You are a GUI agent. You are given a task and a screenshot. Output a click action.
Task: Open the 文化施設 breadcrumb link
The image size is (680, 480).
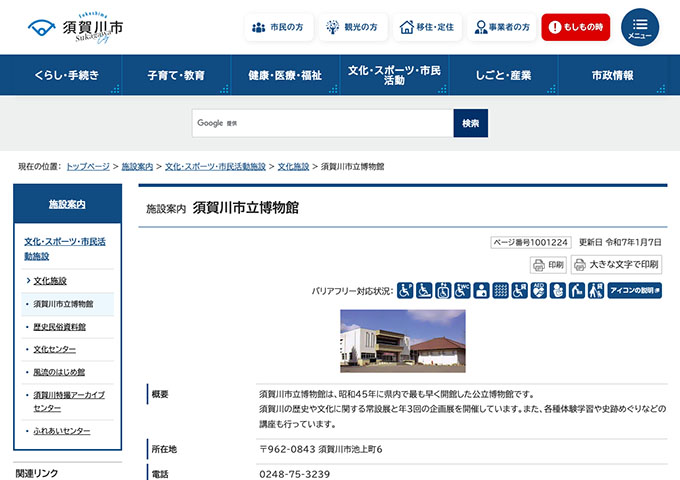point(293,167)
